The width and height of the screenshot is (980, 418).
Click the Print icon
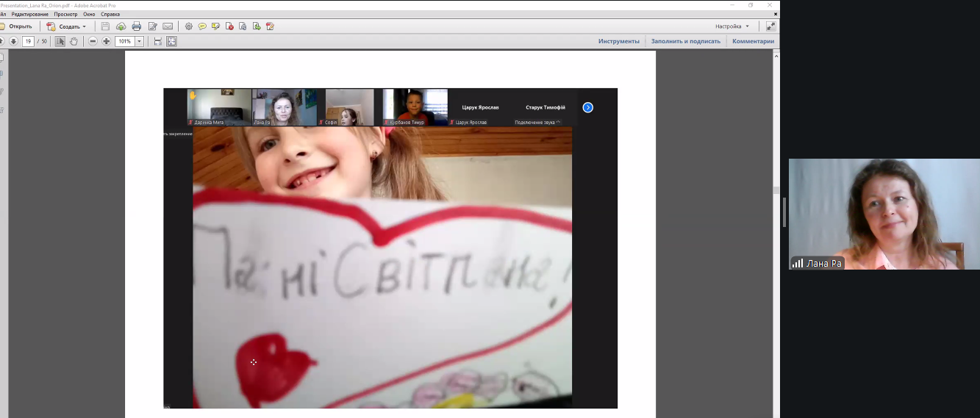137,26
